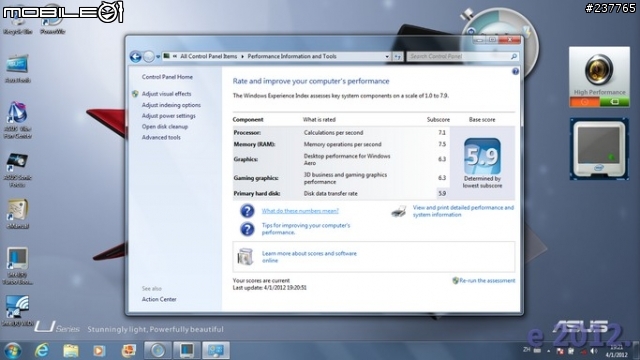Screen dimensions: 640x360
Task: Select the second icon in the desktop column
Action: click(17, 69)
